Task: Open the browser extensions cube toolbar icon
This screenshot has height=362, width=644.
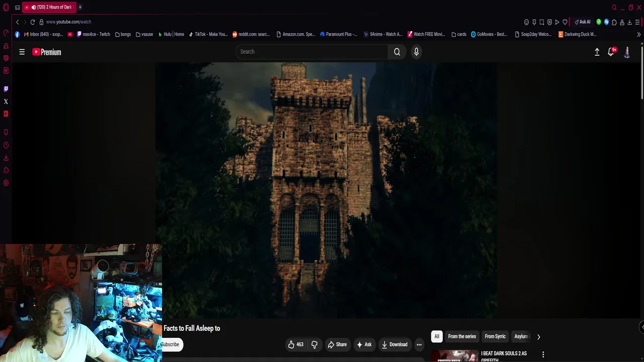Action: coord(614,22)
